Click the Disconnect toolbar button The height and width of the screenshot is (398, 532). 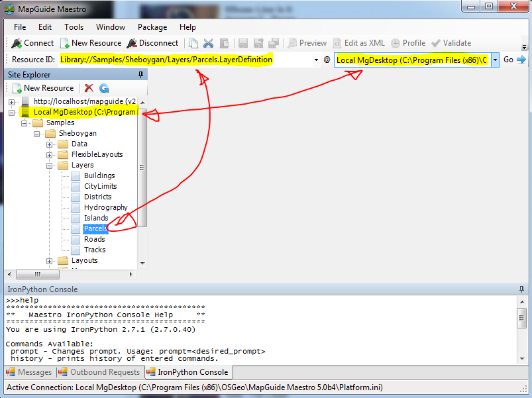(x=152, y=43)
